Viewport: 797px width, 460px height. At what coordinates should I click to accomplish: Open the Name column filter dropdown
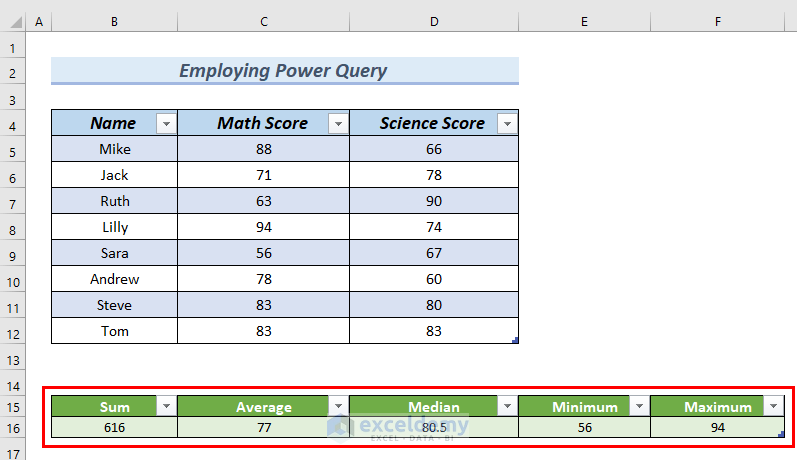(166, 124)
